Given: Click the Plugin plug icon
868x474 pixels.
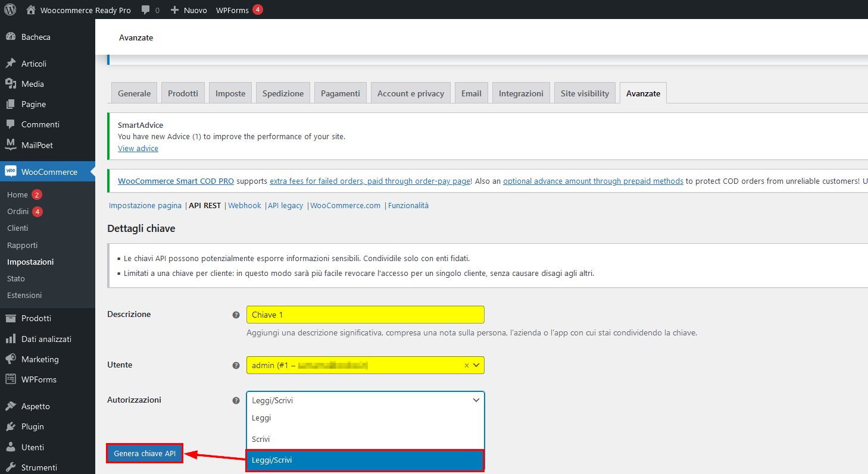Looking at the screenshot, I should pos(11,426).
